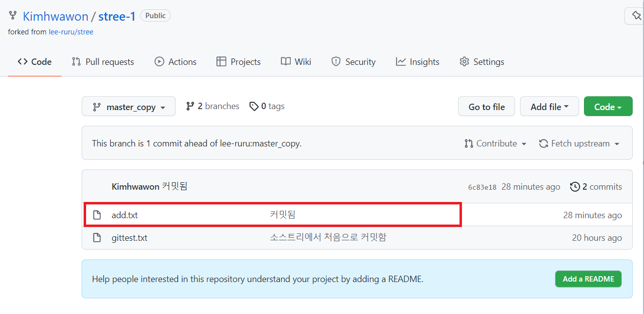
Task: Click latest commit message 커밋됨 beside Kimhwawon
Action: [175, 187]
